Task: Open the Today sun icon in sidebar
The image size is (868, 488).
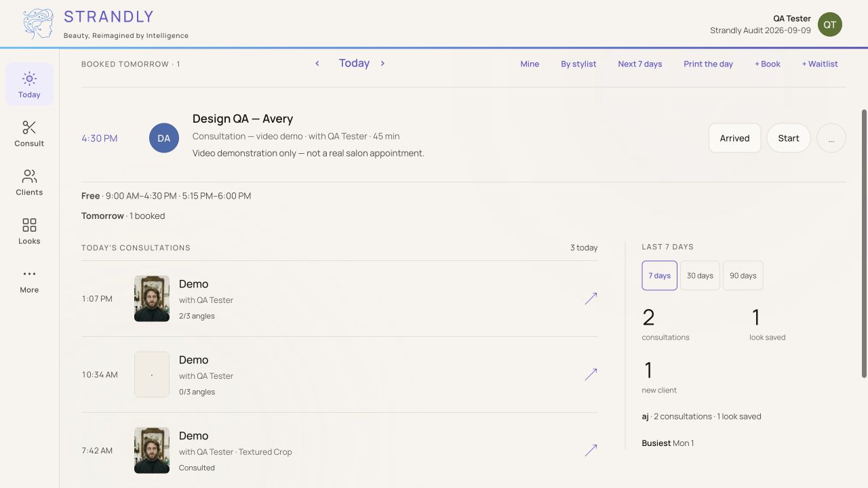Action: coord(29,79)
